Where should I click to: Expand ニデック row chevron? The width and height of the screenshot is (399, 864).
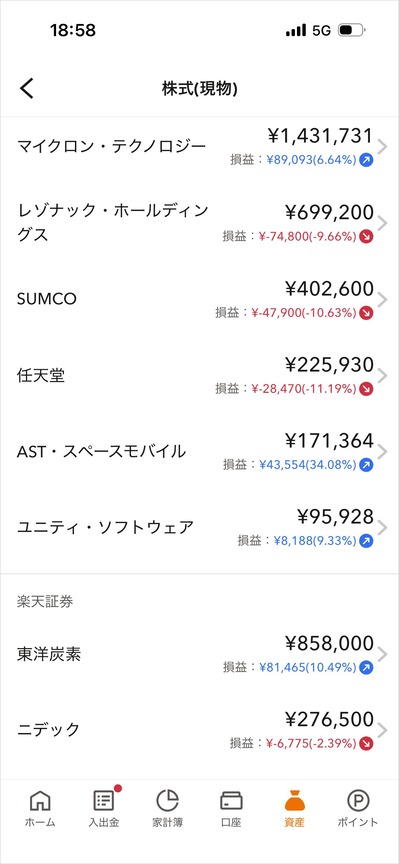pos(382,730)
